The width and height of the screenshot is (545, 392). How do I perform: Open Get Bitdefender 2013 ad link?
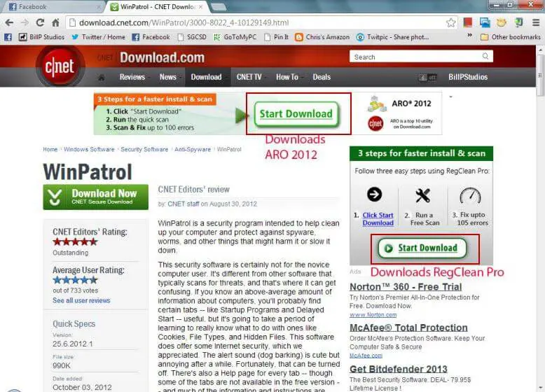[x=399, y=369]
